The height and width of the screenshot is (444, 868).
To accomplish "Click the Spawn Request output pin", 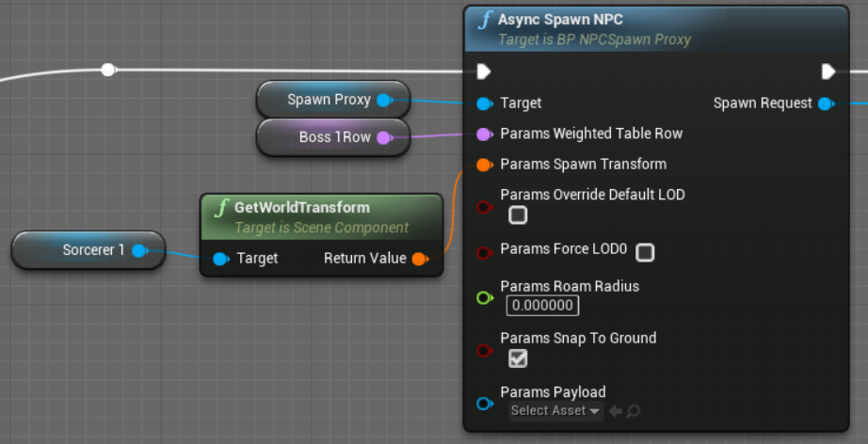I will point(826,103).
